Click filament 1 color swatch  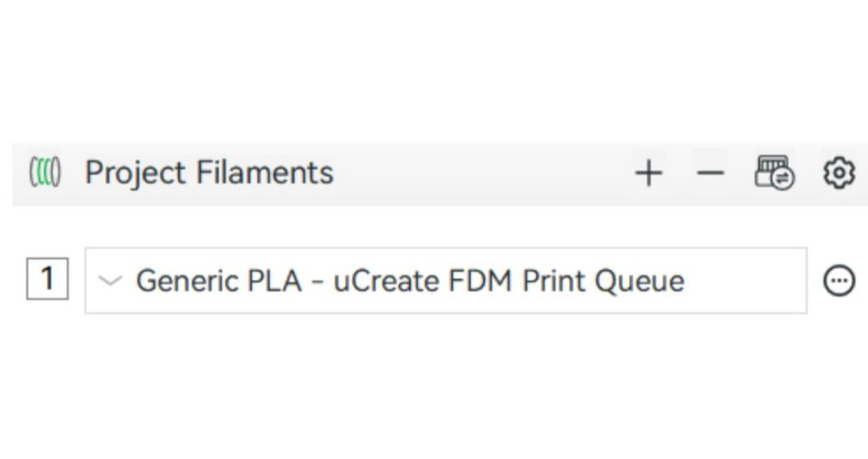[x=47, y=280]
